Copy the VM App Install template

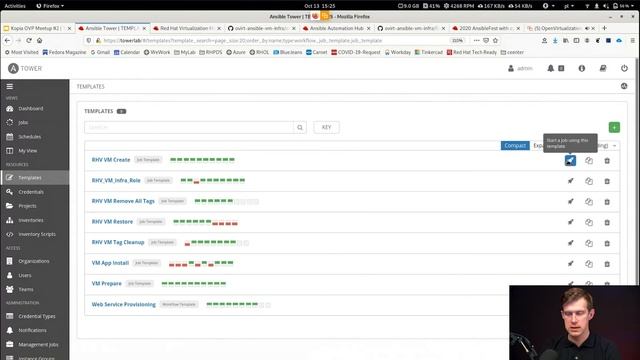tap(589, 264)
